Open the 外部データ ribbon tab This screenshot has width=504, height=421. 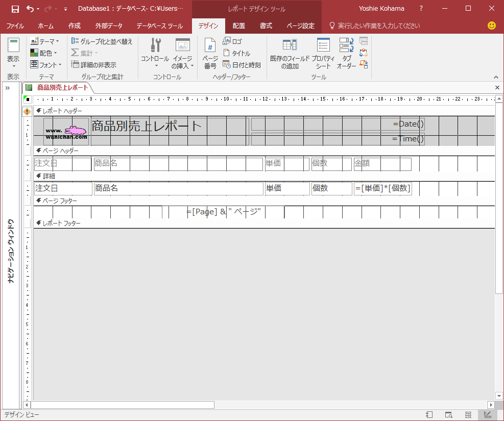coord(109,26)
